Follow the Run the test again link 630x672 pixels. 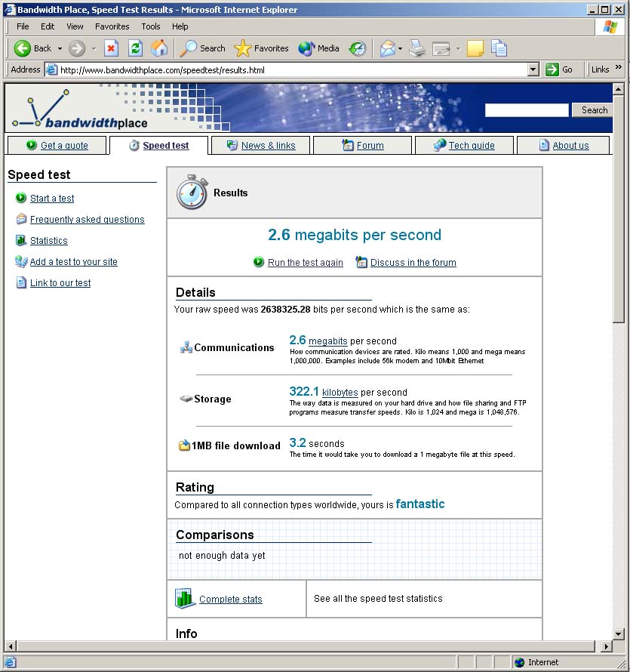click(x=306, y=262)
